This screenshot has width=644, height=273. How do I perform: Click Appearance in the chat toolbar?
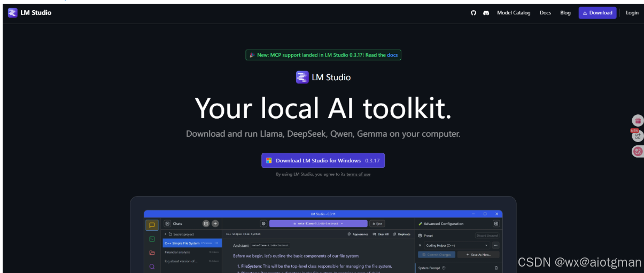point(358,234)
